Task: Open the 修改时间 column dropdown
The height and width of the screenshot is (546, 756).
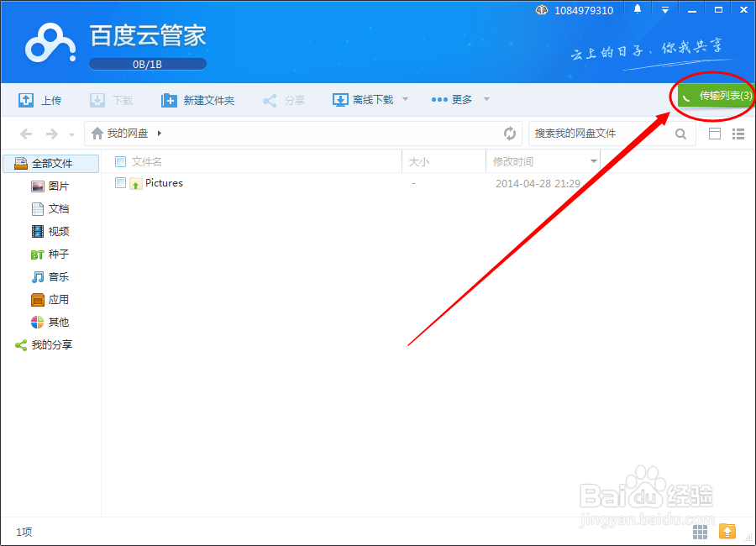Action: tap(593, 160)
